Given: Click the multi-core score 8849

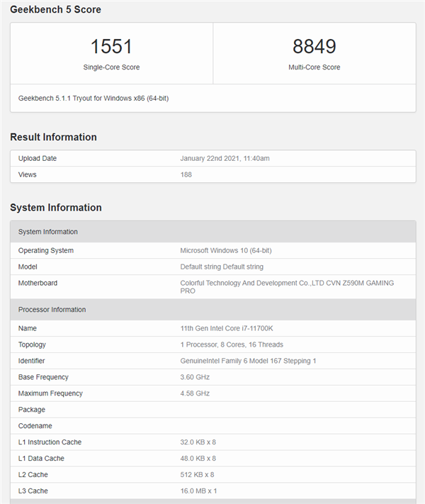Looking at the screenshot, I should [x=314, y=47].
